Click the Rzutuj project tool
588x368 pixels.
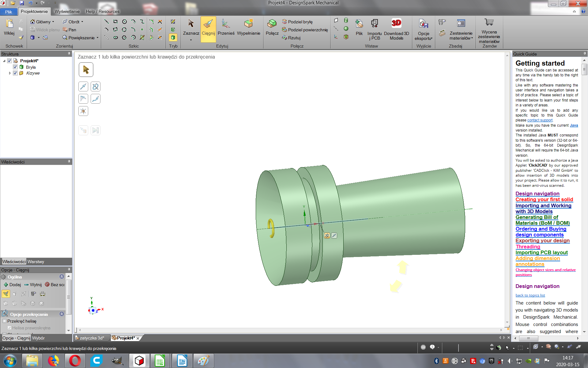point(291,38)
